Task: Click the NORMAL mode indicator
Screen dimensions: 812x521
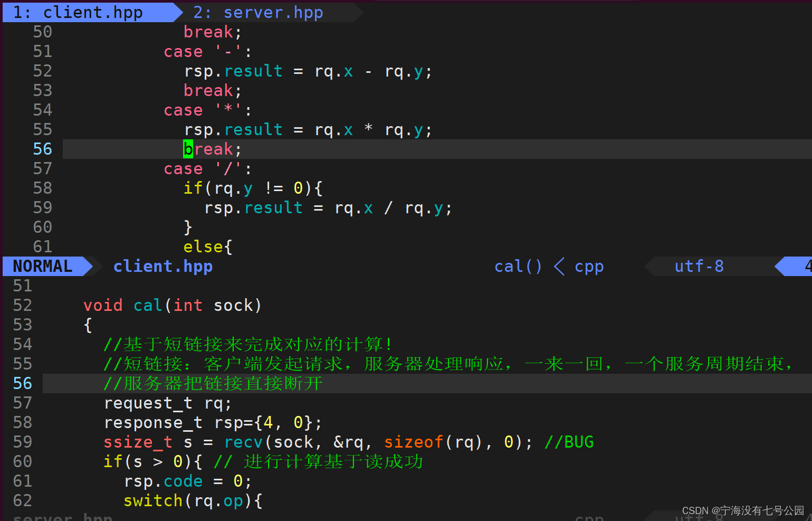Action: [42, 266]
